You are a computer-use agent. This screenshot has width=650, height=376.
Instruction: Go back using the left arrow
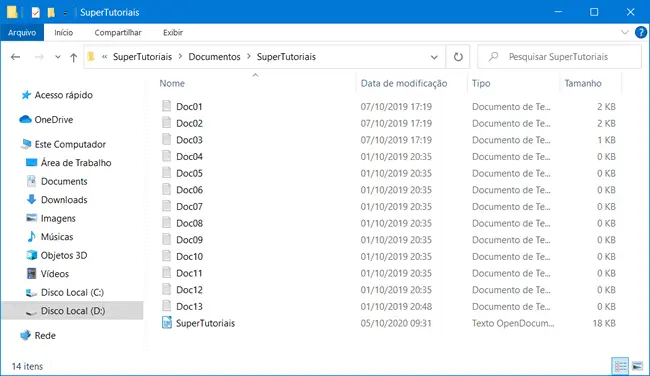[x=15, y=57]
